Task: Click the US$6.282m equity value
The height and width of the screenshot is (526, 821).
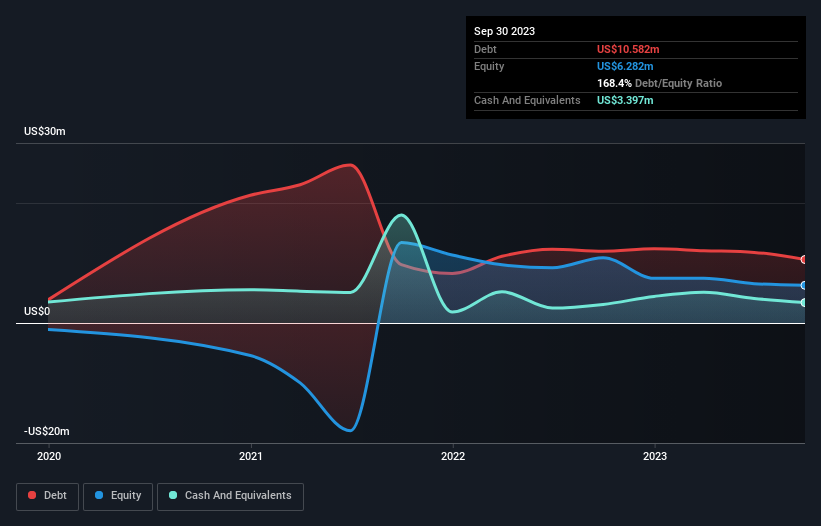Action: [x=625, y=66]
